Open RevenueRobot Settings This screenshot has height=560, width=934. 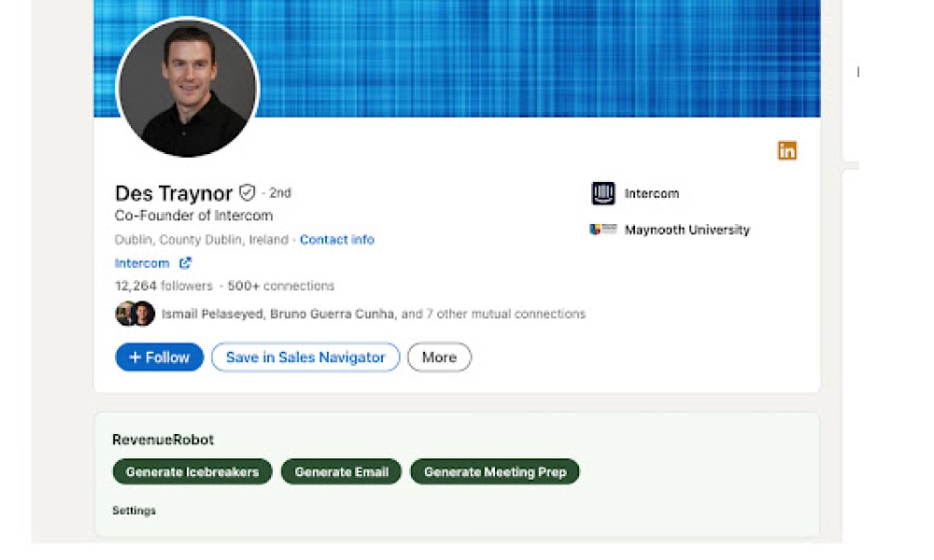[134, 511]
